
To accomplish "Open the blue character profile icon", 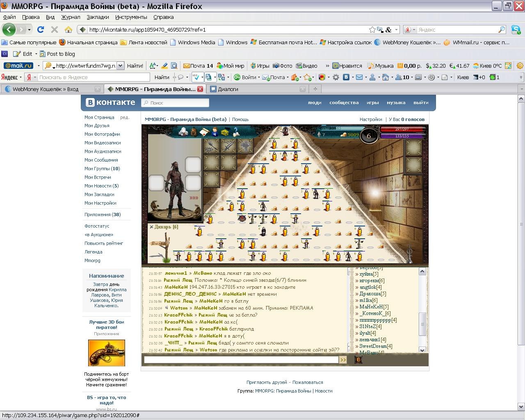I will (215, 132).
